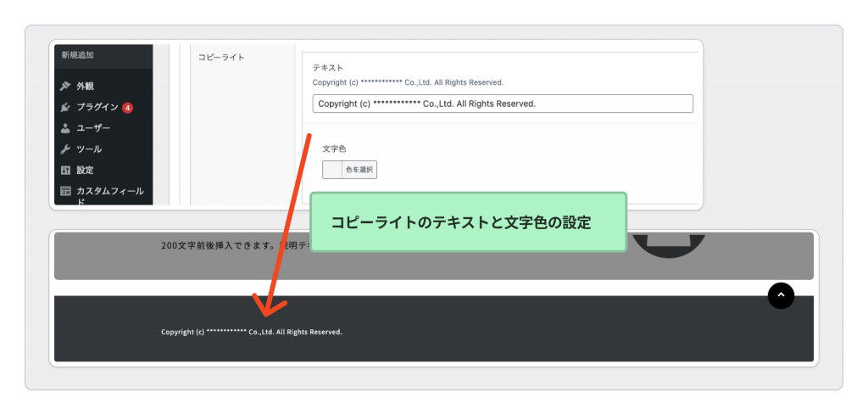Click the 外観 paintbrush icon
The width and height of the screenshot is (868, 415).
(65, 87)
